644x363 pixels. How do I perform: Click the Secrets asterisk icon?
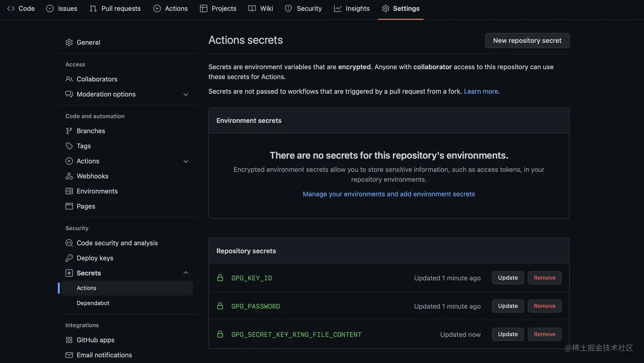point(69,273)
